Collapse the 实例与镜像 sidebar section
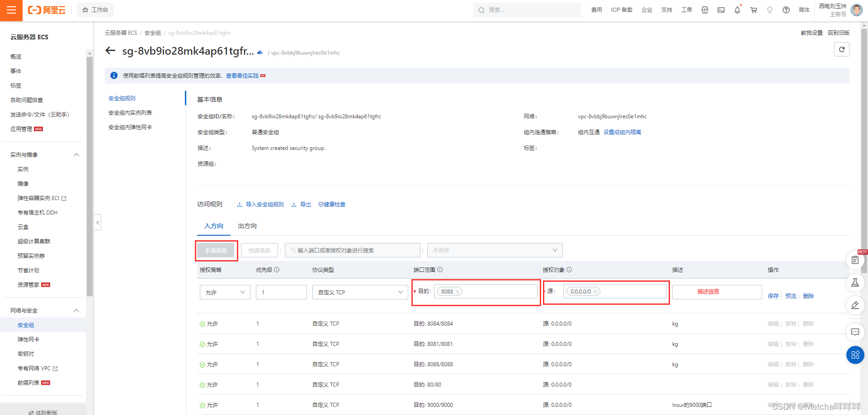 coord(76,155)
